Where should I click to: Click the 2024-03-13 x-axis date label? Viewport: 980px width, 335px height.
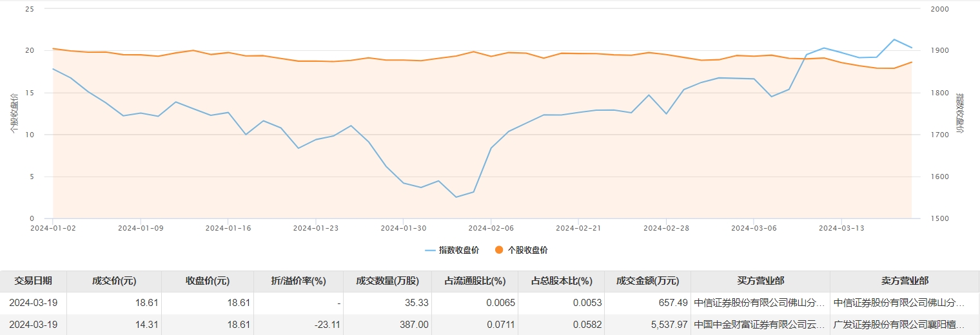[841, 228]
